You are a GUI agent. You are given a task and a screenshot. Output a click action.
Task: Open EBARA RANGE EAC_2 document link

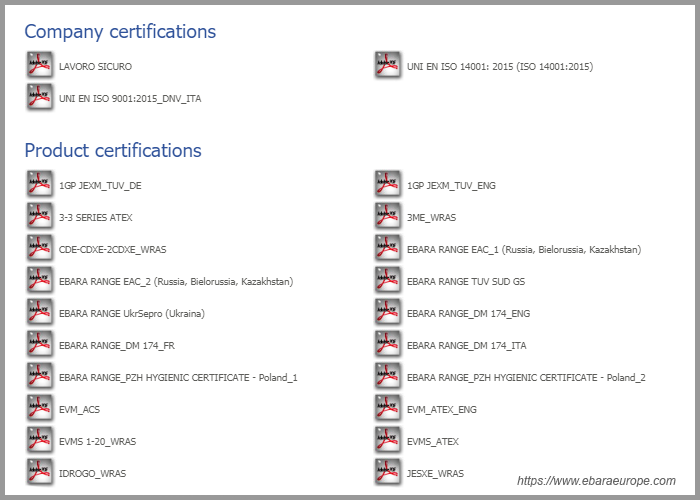(176, 282)
